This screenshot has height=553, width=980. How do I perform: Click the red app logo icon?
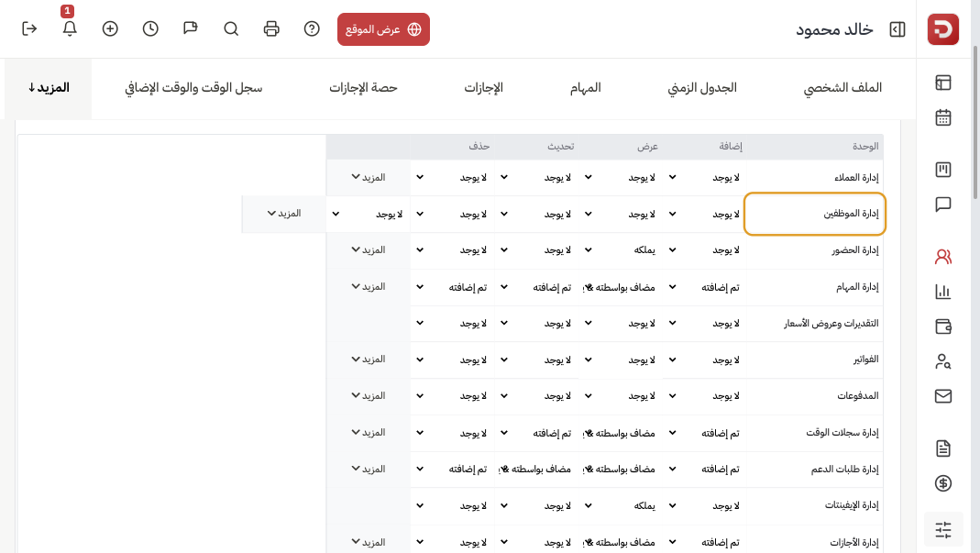click(942, 28)
